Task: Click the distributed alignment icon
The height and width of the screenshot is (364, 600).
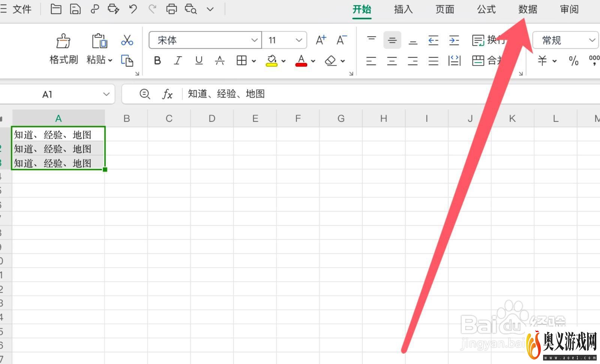Action: [454, 60]
